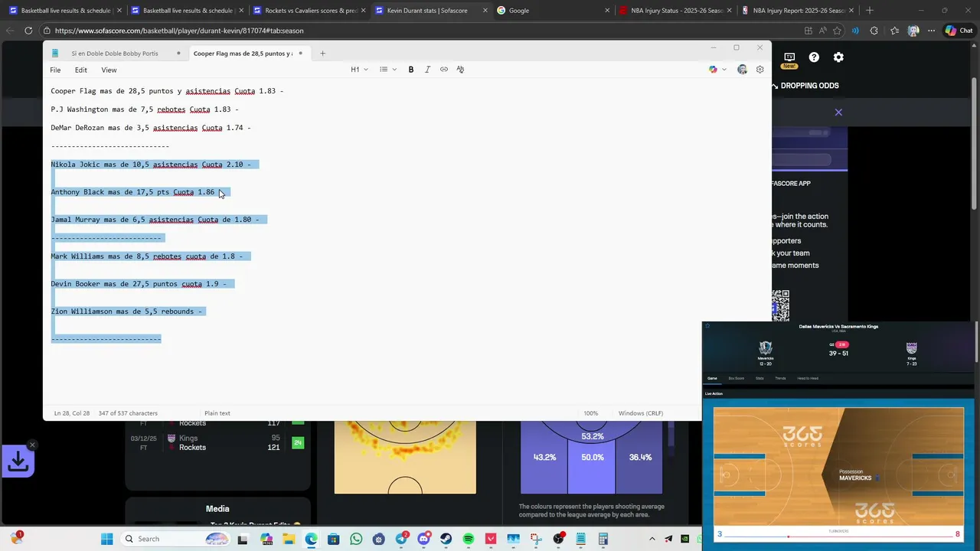This screenshot has height=551, width=980.
Task: Click the browser address bar URL
Action: coord(179,31)
